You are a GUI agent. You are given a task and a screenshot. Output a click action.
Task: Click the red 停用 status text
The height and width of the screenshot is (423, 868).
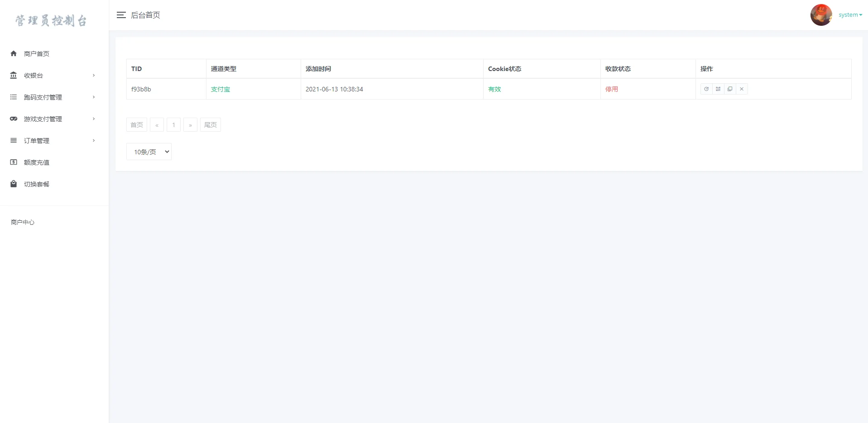click(x=612, y=89)
